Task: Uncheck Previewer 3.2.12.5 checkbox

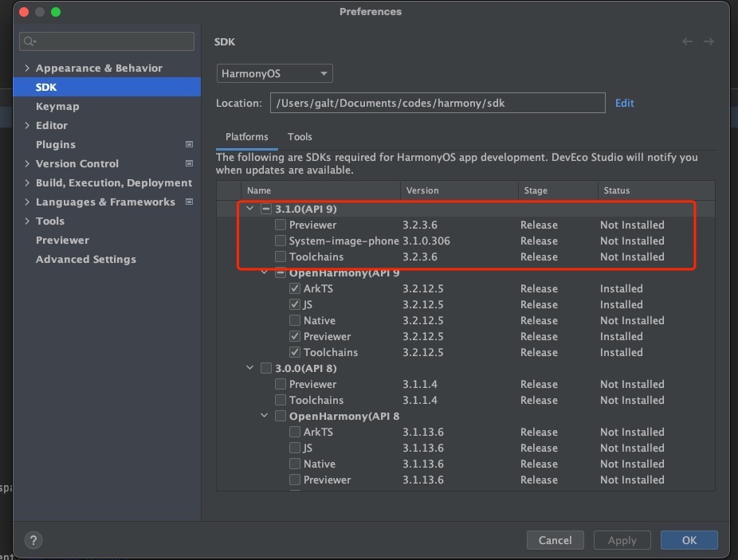Action: point(295,336)
